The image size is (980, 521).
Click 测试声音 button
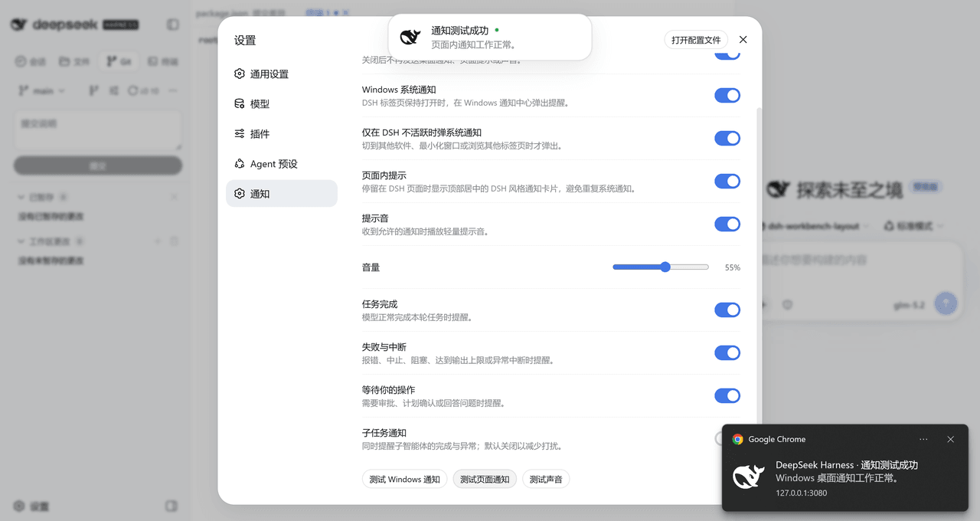546,480
